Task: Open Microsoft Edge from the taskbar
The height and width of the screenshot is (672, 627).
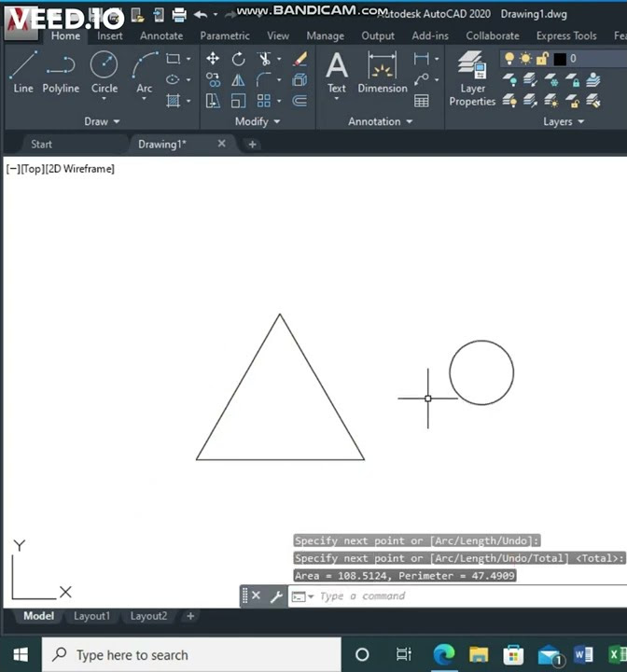Action: (x=443, y=655)
